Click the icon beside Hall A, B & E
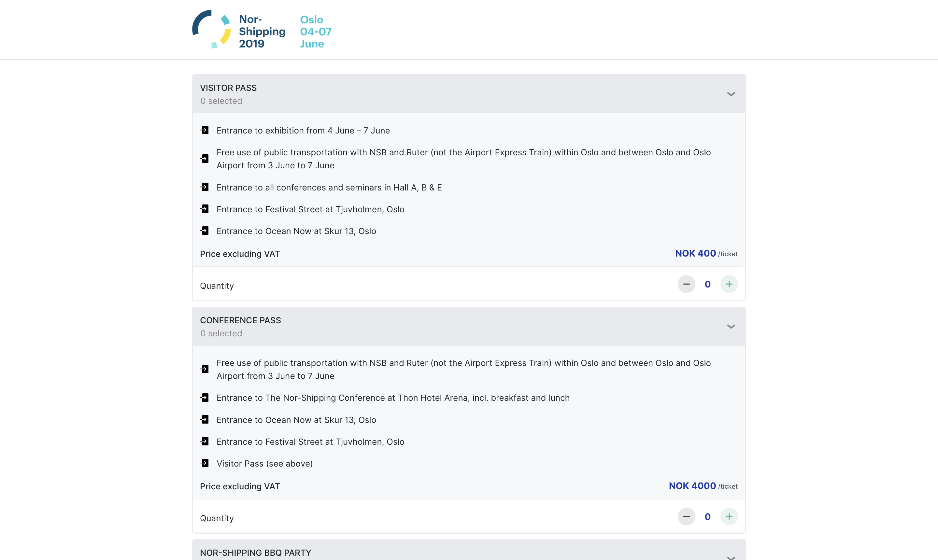The image size is (938, 560). pyautogui.click(x=205, y=187)
